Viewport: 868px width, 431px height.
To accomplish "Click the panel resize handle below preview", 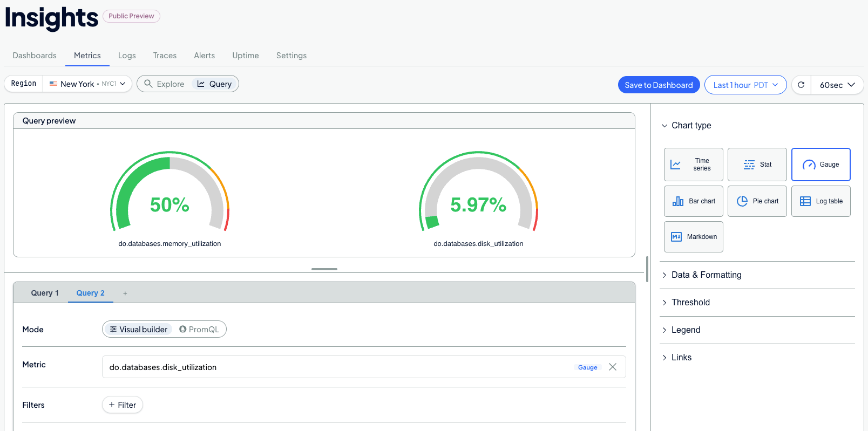I will 324,269.
